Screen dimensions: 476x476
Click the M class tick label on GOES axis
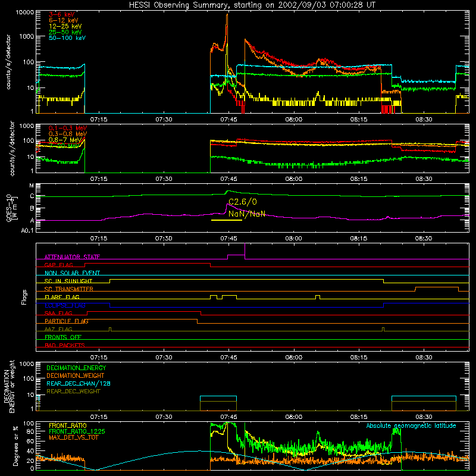32,186
